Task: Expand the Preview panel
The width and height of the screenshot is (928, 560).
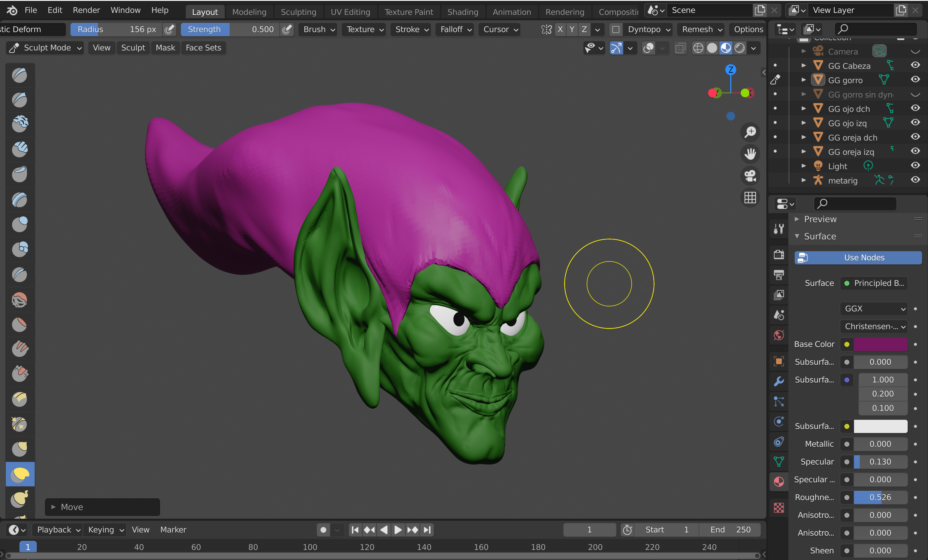Action: point(820,219)
